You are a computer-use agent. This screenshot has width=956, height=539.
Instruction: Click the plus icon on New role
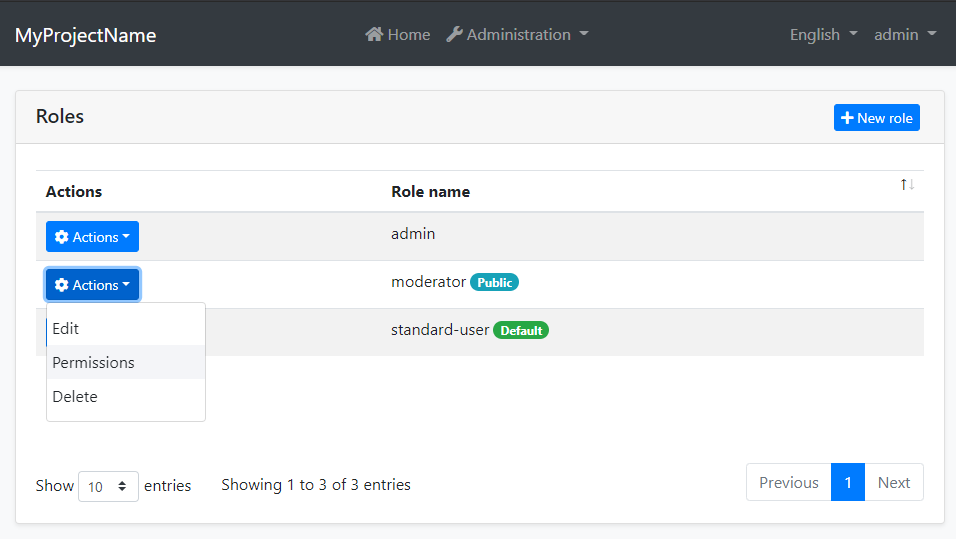[x=847, y=118]
